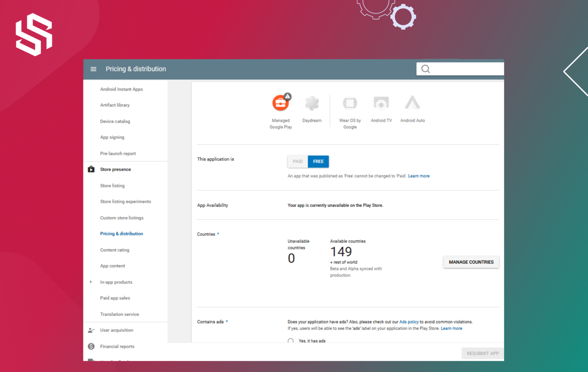Image resolution: width=588 pixels, height=372 pixels.
Task: Open In-app products section
Action: [x=116, y=282]
